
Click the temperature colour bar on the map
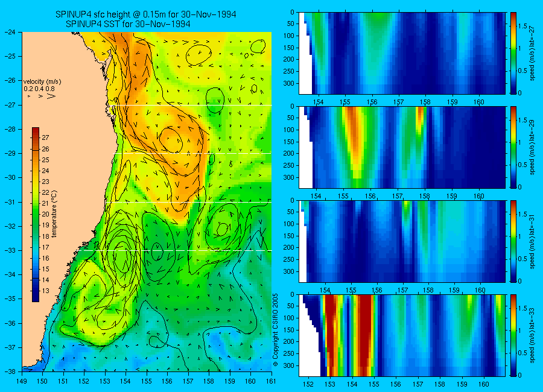pyautogui.click(x=36, y=215)
